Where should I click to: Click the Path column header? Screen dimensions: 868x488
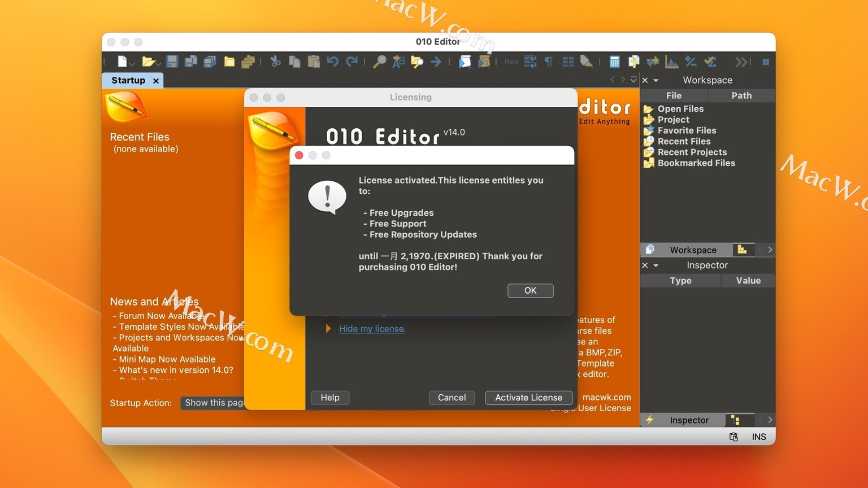point(741,95)
